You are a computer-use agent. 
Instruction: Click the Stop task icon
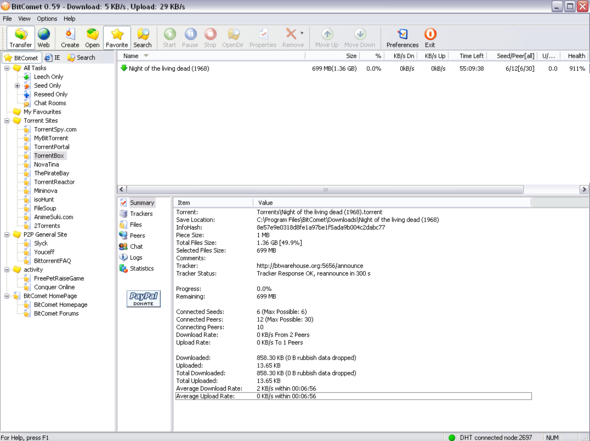pyautogui.click(x=210, y=38)
